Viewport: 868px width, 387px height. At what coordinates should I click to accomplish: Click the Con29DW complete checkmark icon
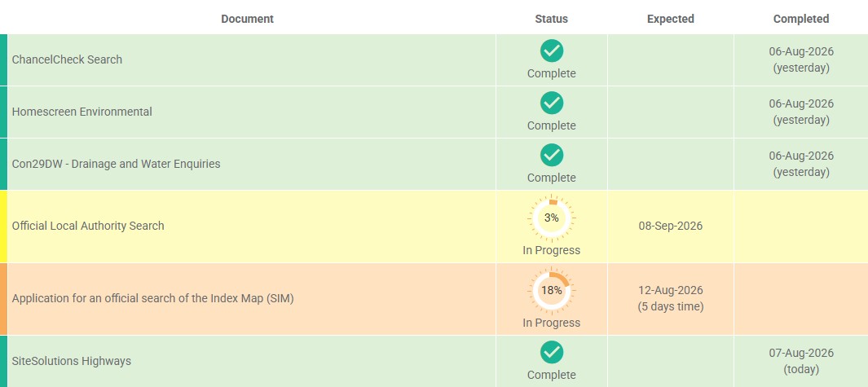point(551,155)
